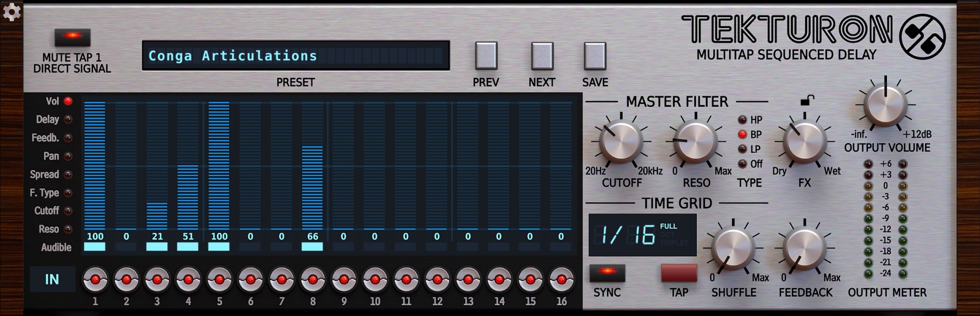Screen dimensions: 980x316
Task: Toggle the Audible indicator for tap 3
Action: coord(157,247)
